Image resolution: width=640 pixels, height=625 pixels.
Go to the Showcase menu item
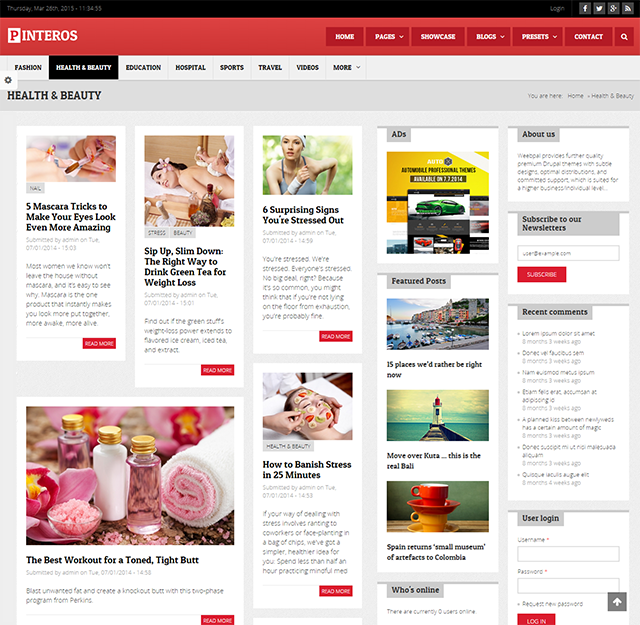(x=438, y=37)
